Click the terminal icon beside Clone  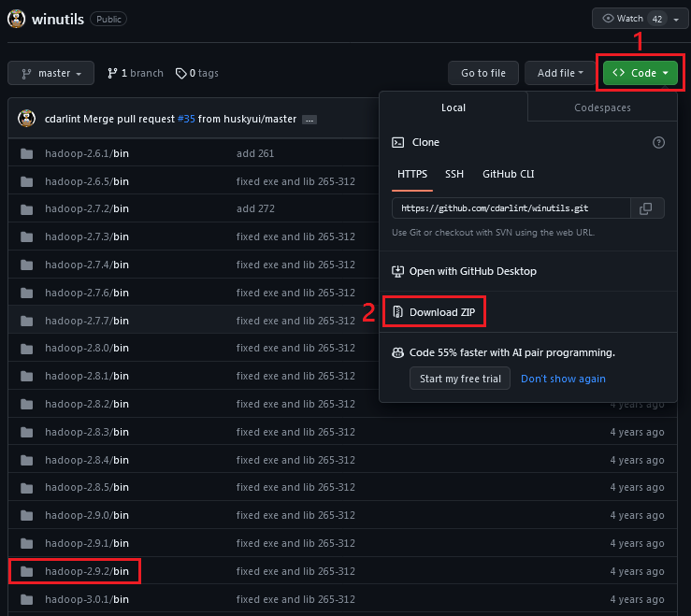(398, 142)
